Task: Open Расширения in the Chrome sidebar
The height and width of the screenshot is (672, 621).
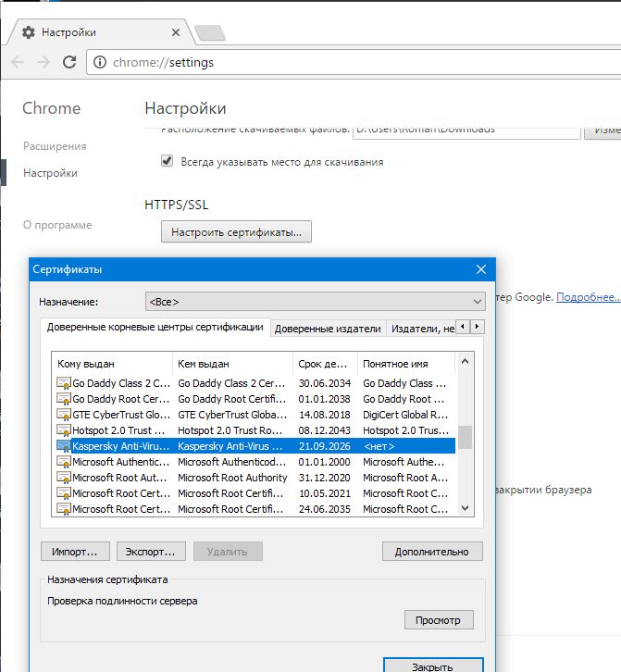Action: [x=55, y=146]
